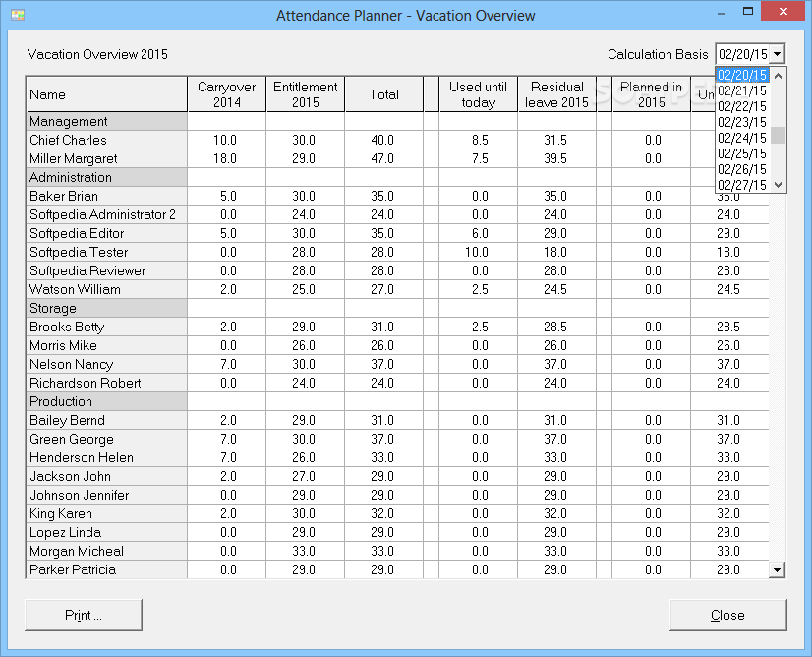
Task: Select the Bailey Bernd name cell
Action: click(106, 420)
